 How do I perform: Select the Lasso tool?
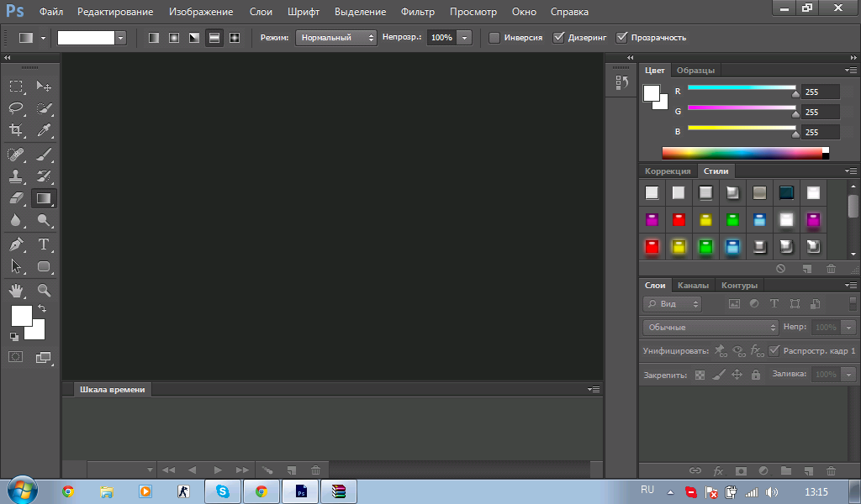[x=16, y=108]
